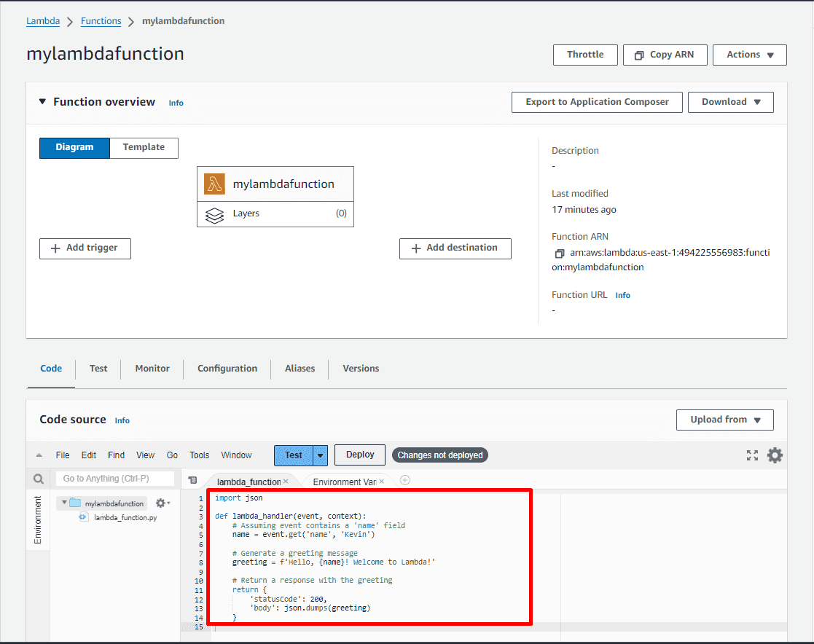
Task: Click line number 15 in editor gutter
Action: [x=199, y=627]
